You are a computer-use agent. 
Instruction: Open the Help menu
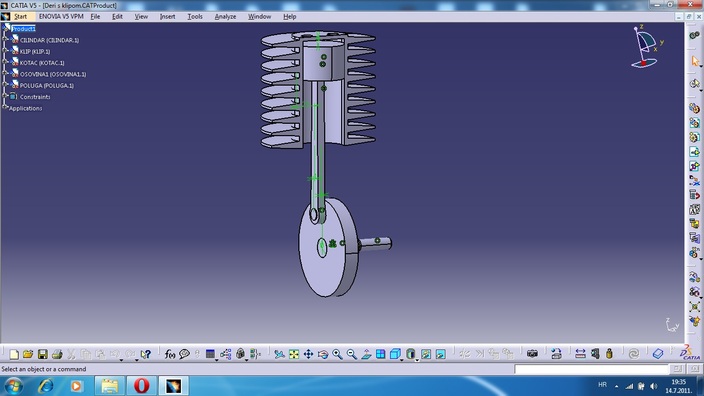tap(290, 17)
